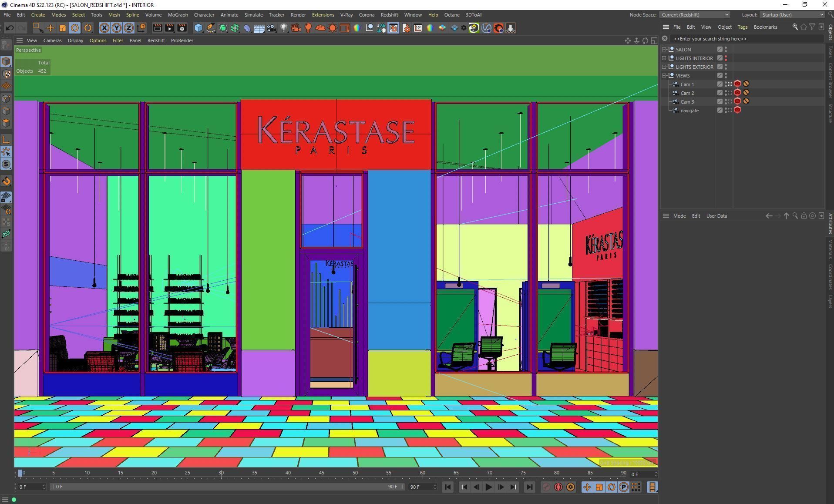Toggle SALON visibility dots
This screenshot has height=504, width=834.
(x=726, y=50)
